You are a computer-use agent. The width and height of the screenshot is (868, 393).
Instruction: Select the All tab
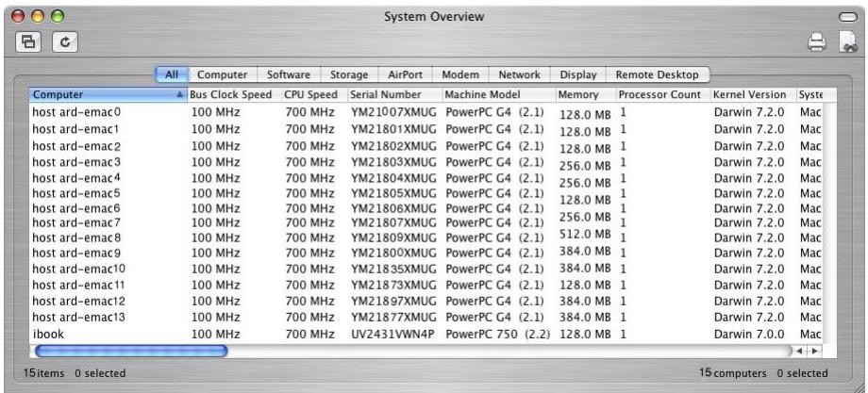point(172,74)
